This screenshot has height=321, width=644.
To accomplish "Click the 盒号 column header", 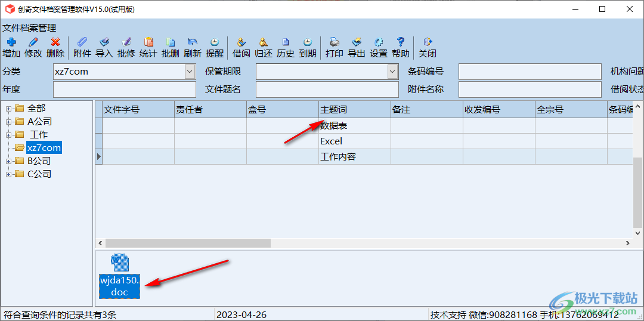I will [x=283, y=109].
